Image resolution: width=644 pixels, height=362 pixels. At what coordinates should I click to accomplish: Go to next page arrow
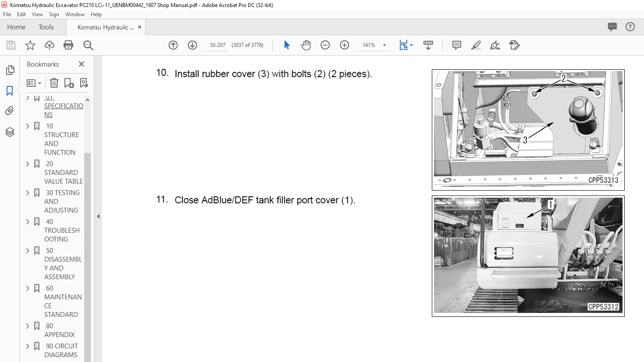(192, 45)
